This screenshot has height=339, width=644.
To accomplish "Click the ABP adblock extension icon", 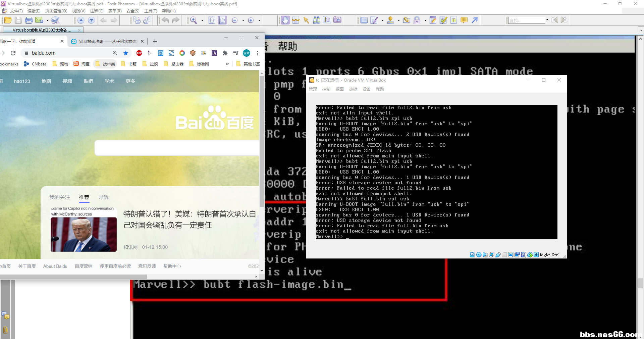I will tap(139, 53).
